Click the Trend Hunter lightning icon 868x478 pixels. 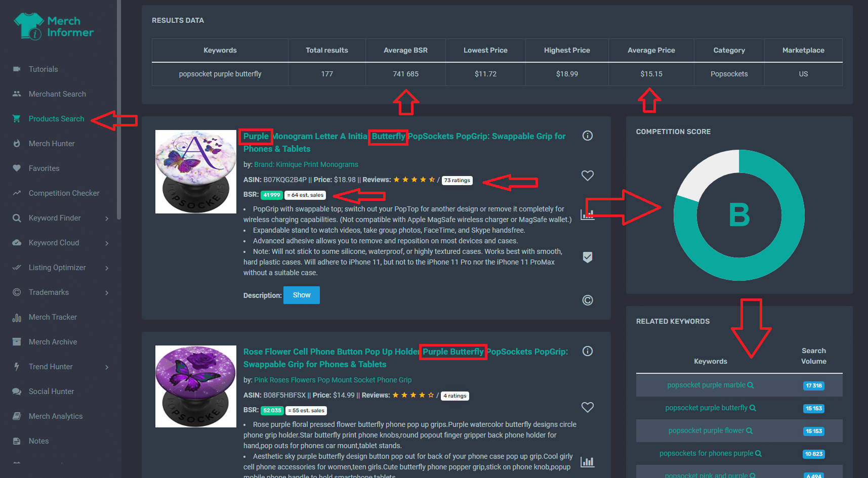17,366
